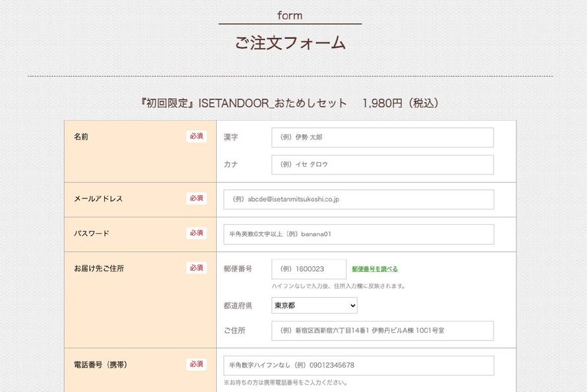The image size is (587, 392).
Task: Click the 漢字 sub-label text
Action: [x=231, y=138]
